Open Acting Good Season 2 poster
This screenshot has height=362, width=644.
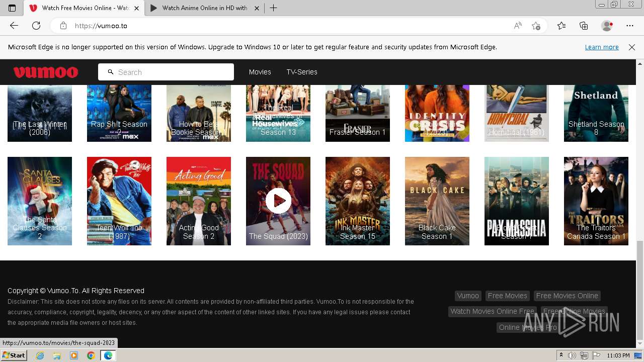[x=199, y=201]
